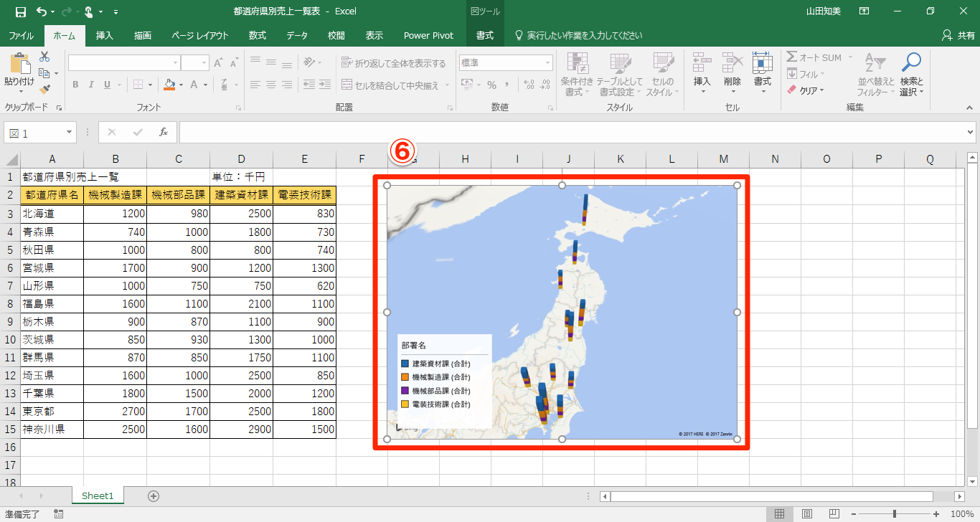Click the Save icon in quick access toolbar

click(x=20, y=11)
